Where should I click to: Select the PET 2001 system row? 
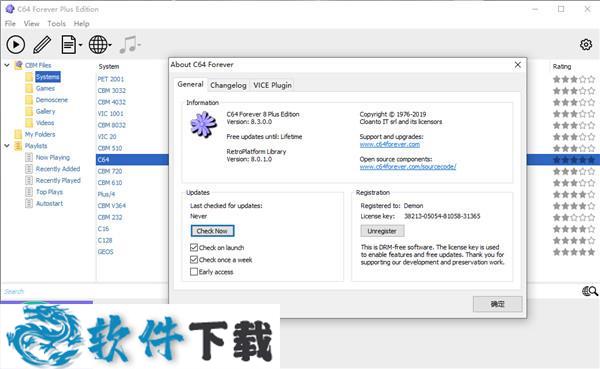111,79
